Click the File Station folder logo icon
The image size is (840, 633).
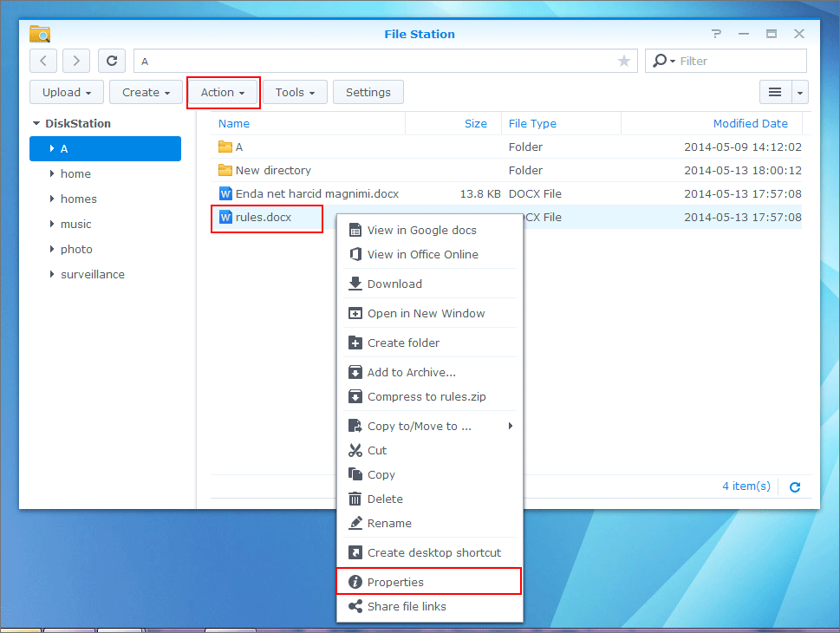click(x=40, y=34)
